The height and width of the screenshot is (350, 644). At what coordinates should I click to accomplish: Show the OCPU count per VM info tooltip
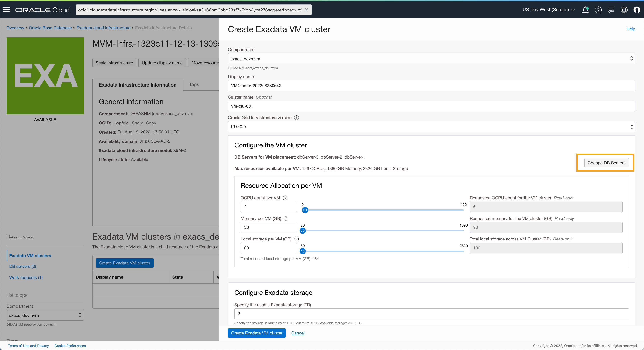[285, 198]
